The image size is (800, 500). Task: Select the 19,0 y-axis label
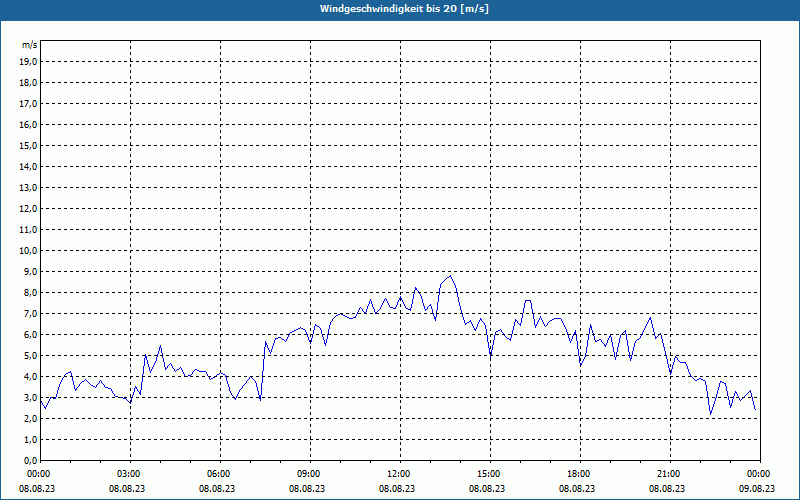click(28, 62)
